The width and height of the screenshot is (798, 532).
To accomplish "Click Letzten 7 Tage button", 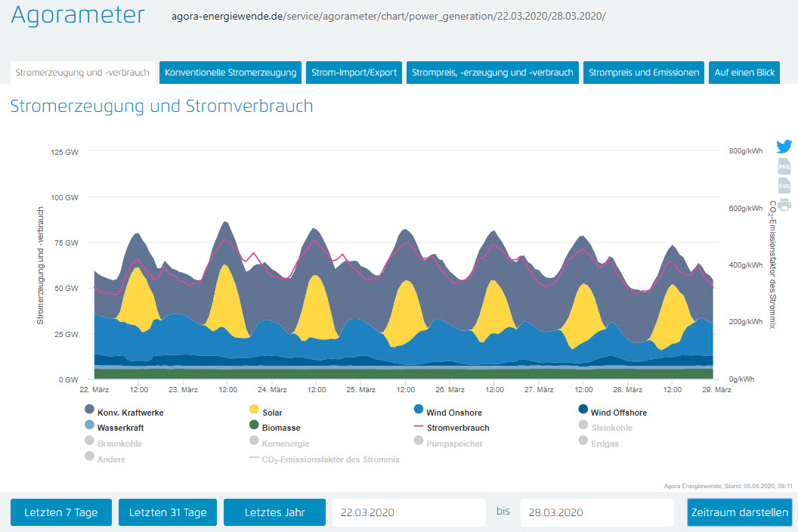I will [x=60, y=512].
